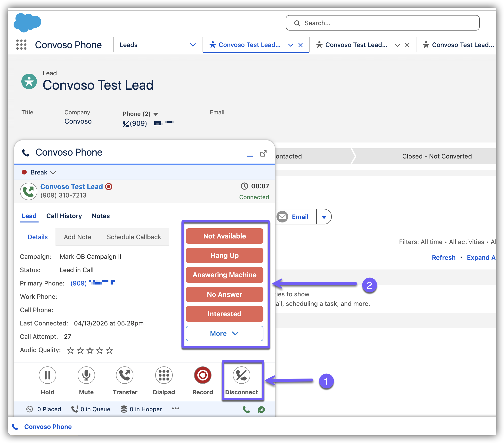Expand the More dispositions dropdown

(224, 333)
